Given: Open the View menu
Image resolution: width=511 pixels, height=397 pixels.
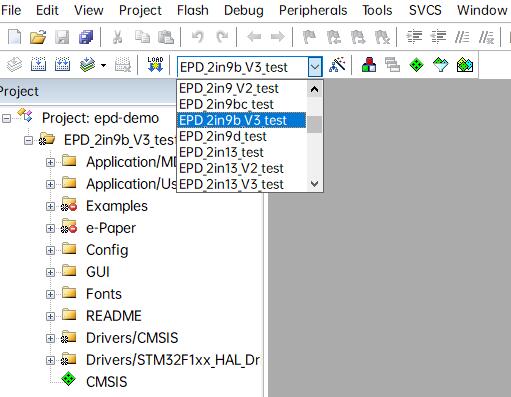Looking at the screenshot, I should (x=89, y=10).
